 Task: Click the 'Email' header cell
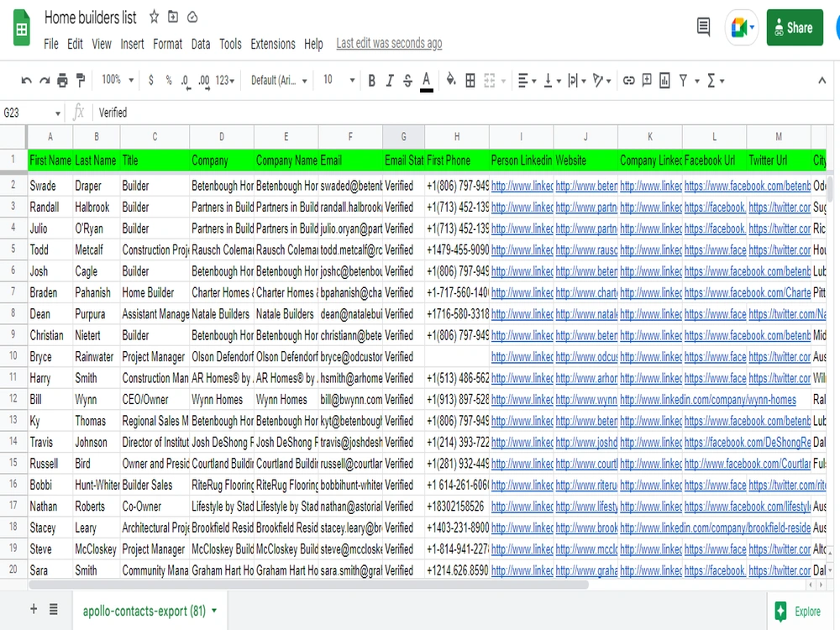(350, 160)
